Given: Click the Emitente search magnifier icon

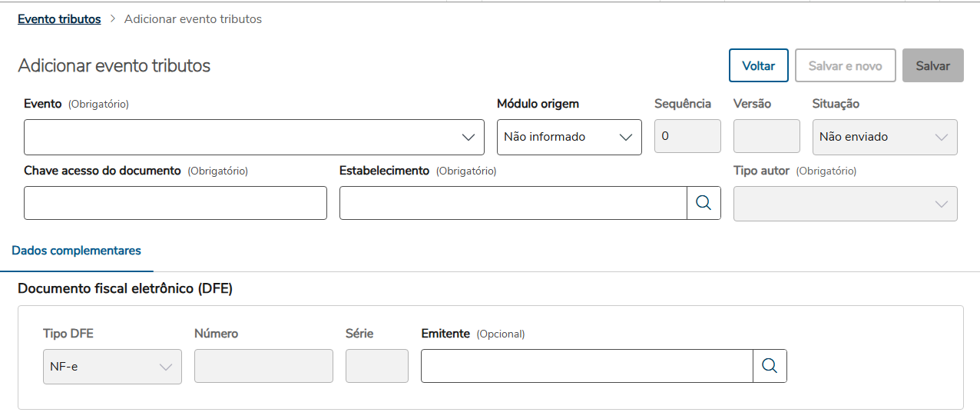Looking at the screenshot, I should click(770, 366).
